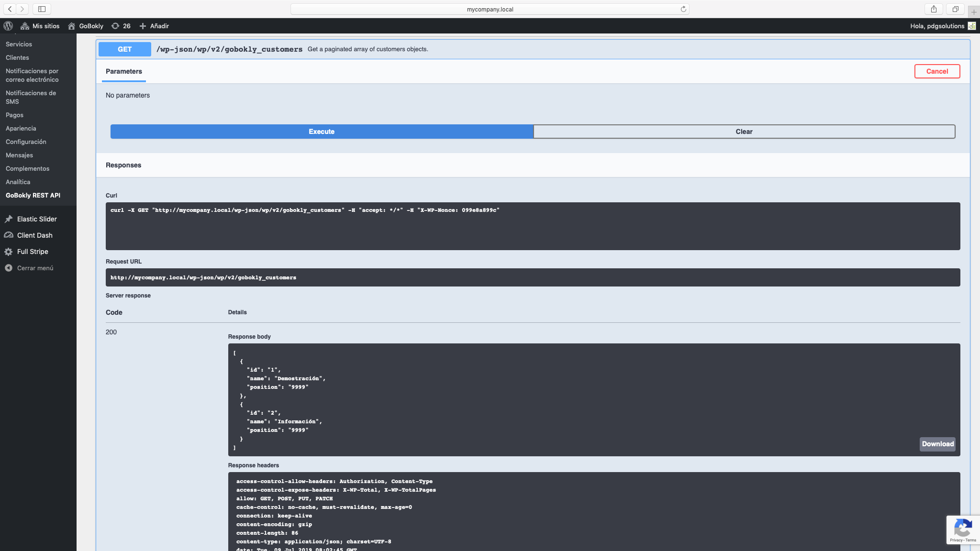Open the 26 pending updates icon

coord(115,26)
